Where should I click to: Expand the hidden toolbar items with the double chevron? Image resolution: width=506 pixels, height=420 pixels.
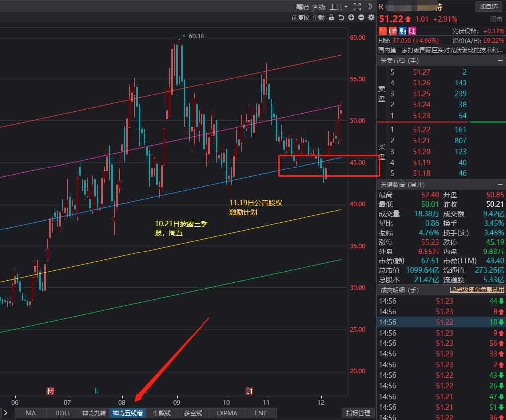(370, 7)
